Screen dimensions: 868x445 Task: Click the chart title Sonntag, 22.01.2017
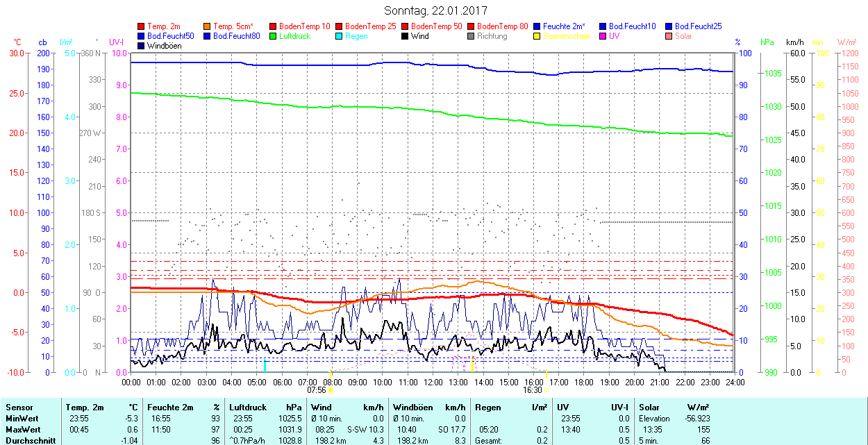point(435,10)
